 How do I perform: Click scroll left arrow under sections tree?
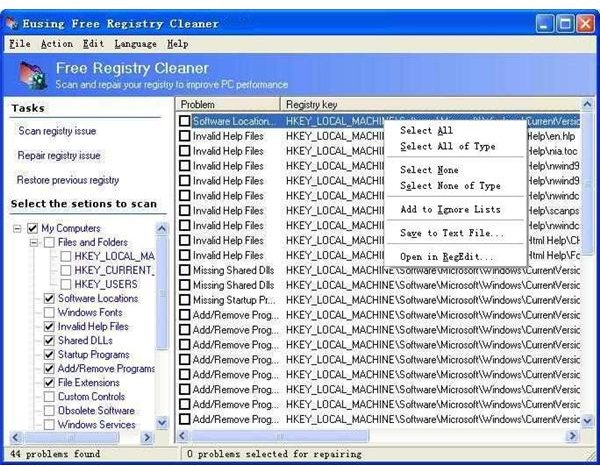[x=16, y=437]
